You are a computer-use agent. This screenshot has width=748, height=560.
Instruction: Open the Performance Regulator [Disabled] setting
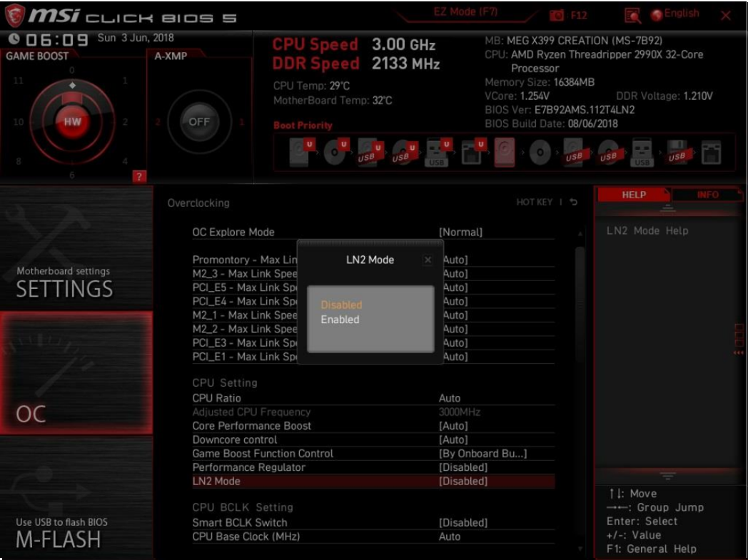(x=373, y=467)
